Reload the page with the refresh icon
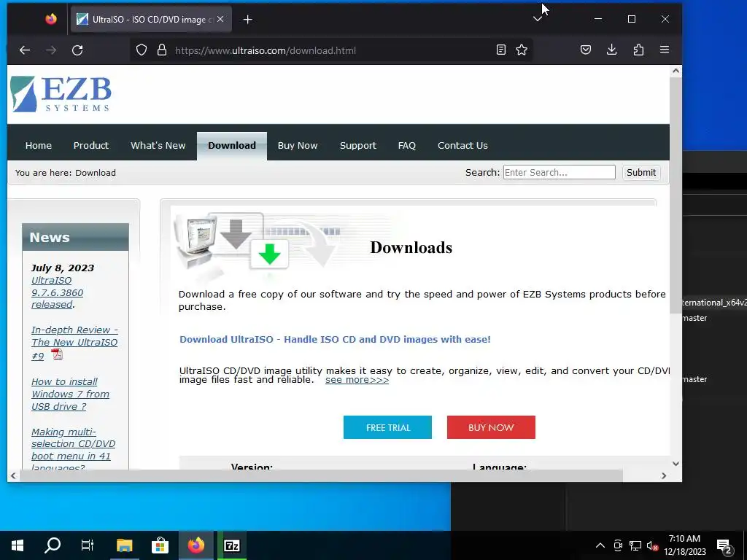Screen dimensions: 747x560 (77, 50)
